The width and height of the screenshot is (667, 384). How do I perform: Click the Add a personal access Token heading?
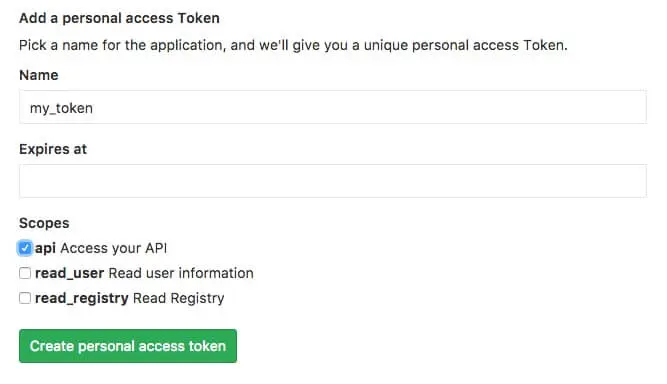pos(120,18)
